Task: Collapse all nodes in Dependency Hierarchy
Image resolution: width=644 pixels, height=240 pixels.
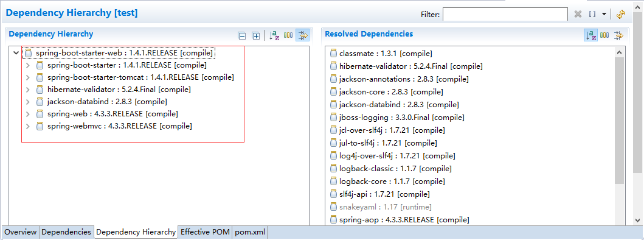Action: (242, 36)
